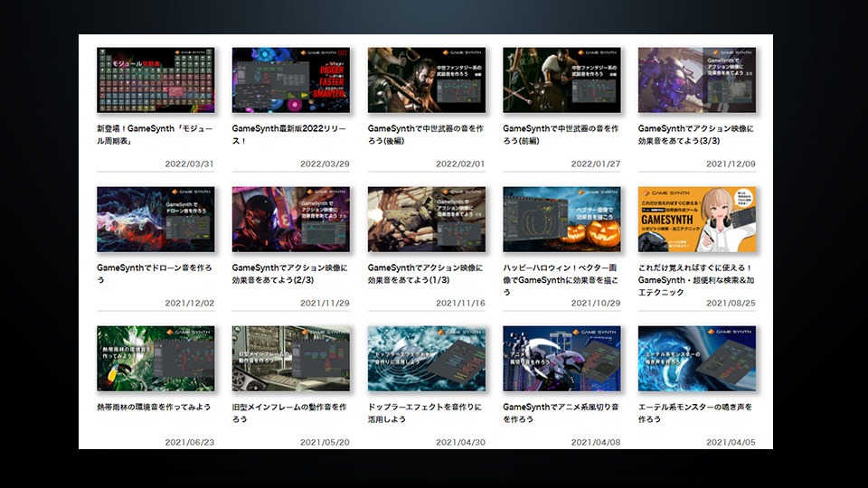Click the date 2021/04/30
The height and width of the screenshot is (488, 868).
coord(460,442)
